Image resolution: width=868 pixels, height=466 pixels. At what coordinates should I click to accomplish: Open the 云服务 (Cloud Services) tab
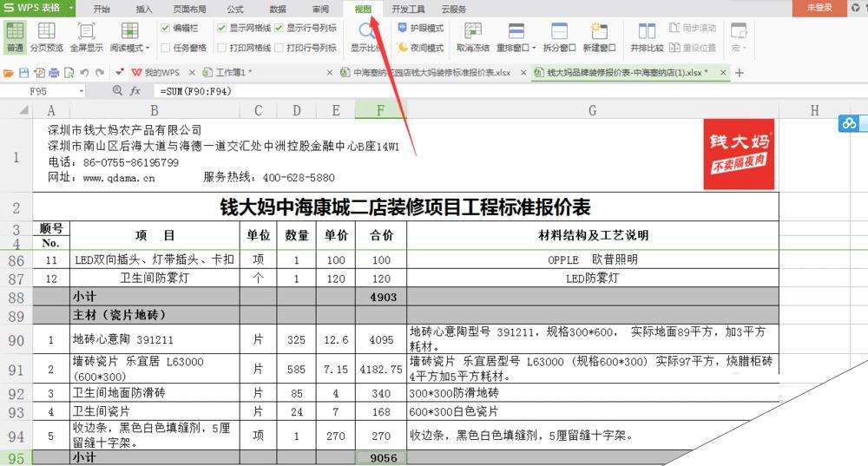pyautogui.click(x=454, y=9)
